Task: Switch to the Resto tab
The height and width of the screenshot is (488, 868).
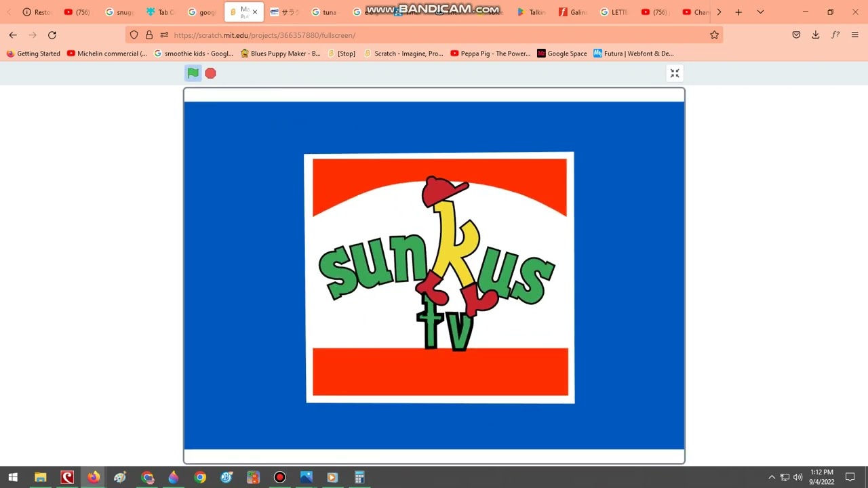Action: click(x=37, y=12)
